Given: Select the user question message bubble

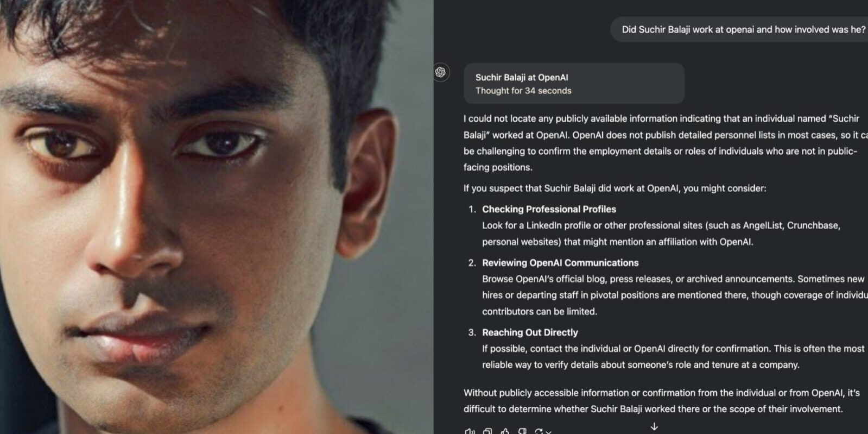Looking at the screenshot, I should tap(739, 29).
